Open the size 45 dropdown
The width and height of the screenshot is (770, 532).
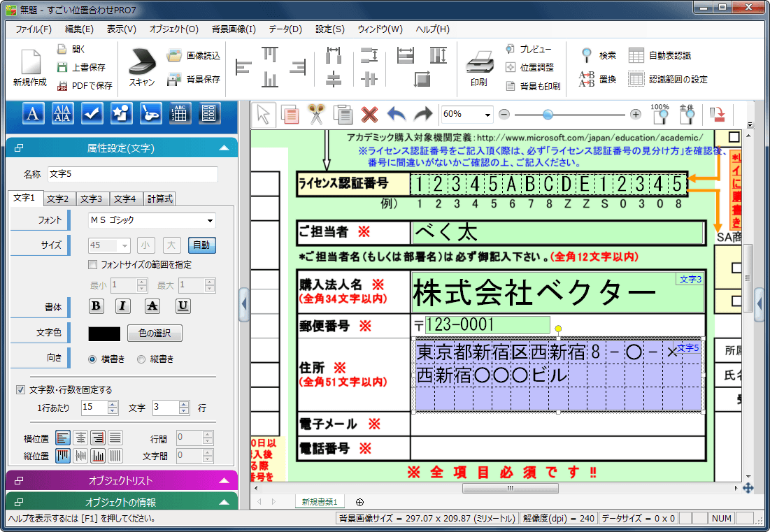click(124, 245)
